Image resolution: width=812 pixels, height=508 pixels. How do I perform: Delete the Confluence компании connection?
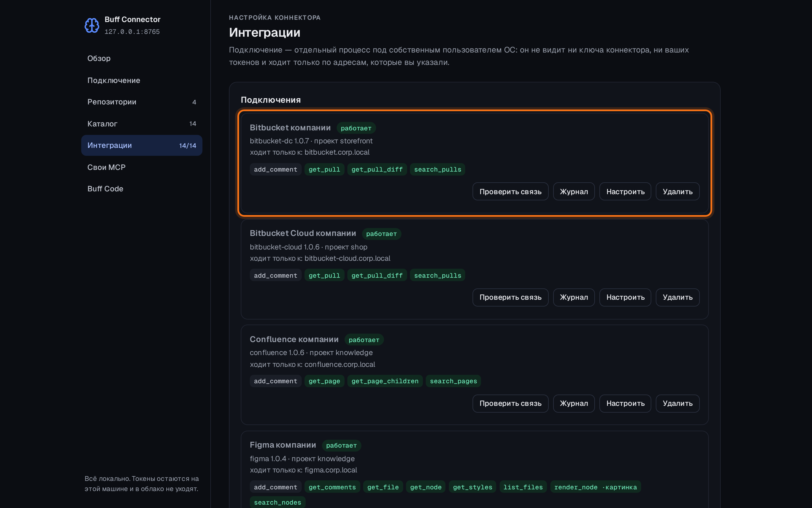coord(678,404)
